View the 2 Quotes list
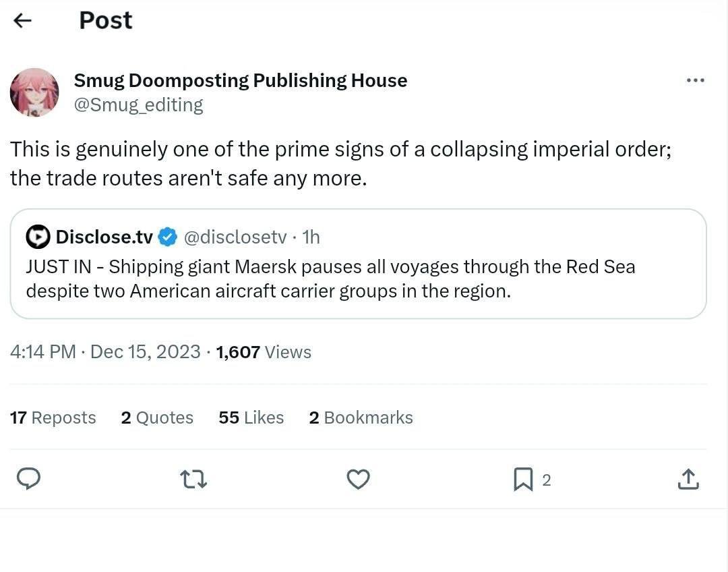Image resolution: width=728 pixels, height=572 pixels. (157, 418)
